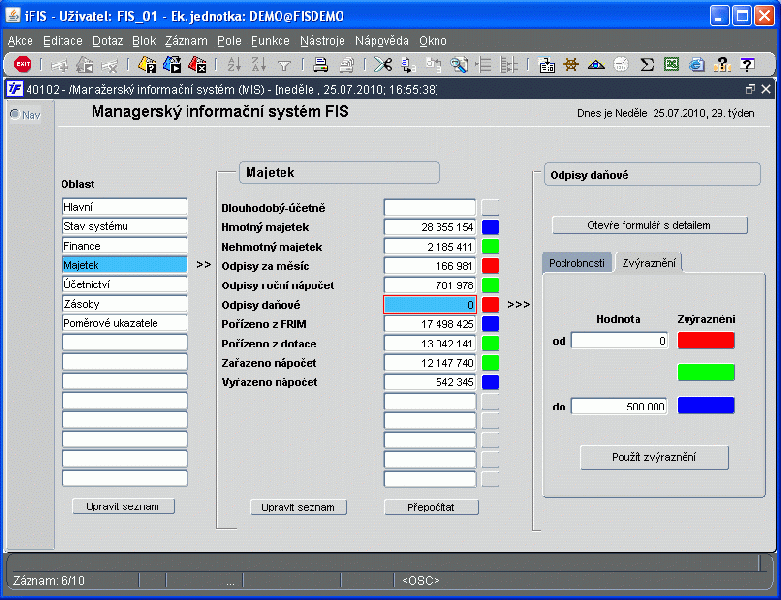Screen dimensions: 781x600
Task: Click the delete record lines icon
Action: coord(509,64)
